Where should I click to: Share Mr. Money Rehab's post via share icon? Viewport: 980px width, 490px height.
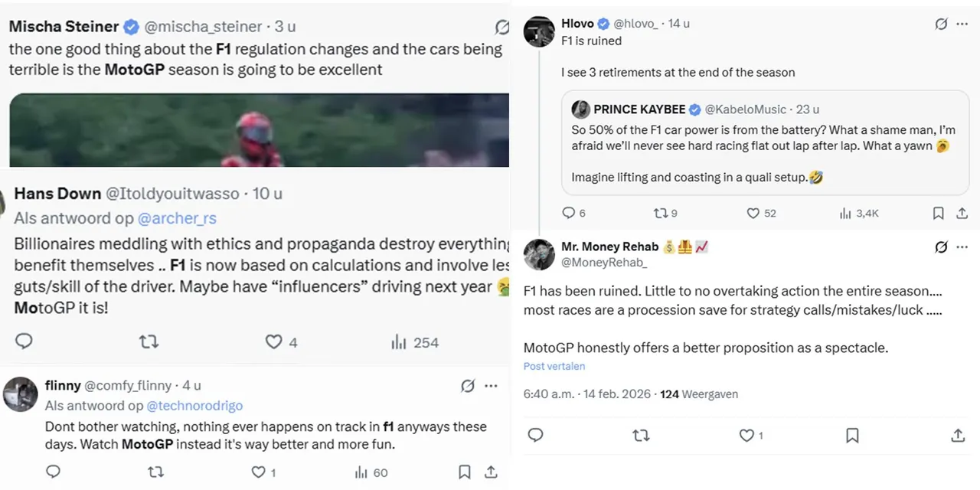tap(958, 435)
